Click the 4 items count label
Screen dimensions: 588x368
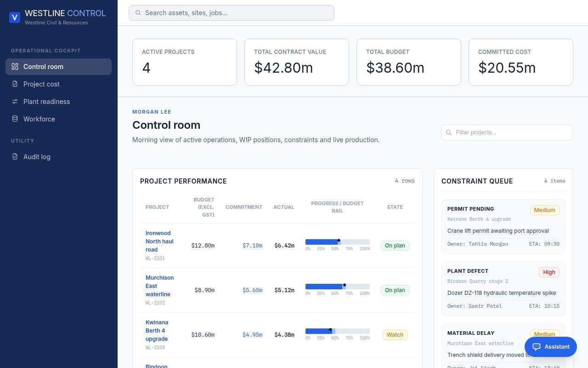coord(555,181)
